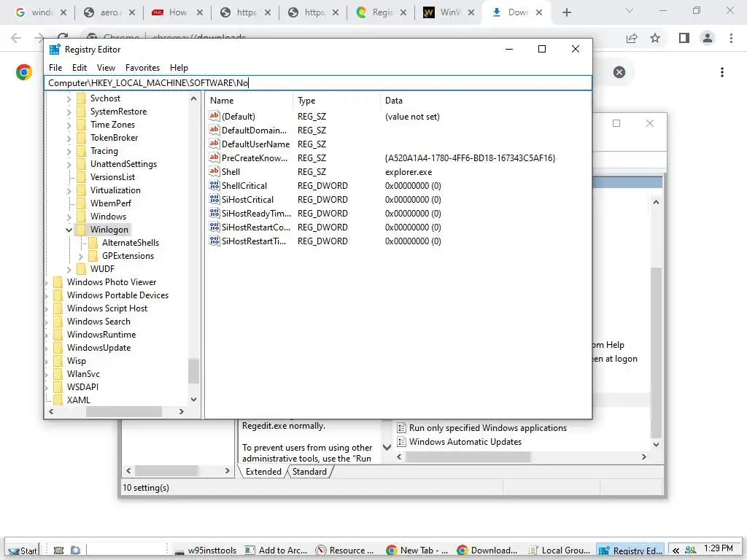Collapse the Winlogon key
Screen dimensions: 747x560
69,230
